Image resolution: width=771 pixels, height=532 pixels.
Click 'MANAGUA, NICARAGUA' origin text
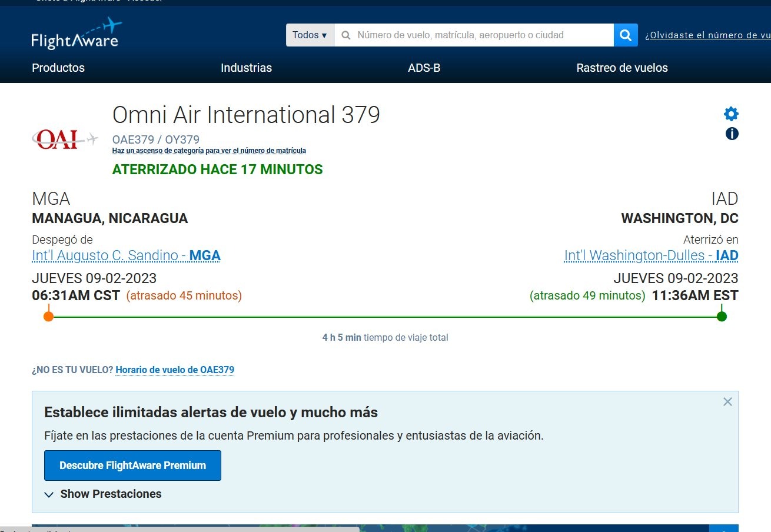click(x=110, y=218)
